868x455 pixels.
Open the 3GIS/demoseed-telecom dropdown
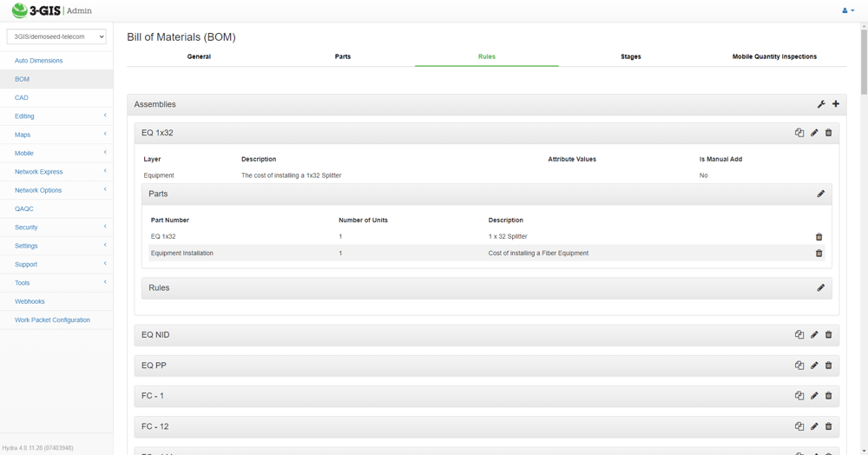[56, 36]
